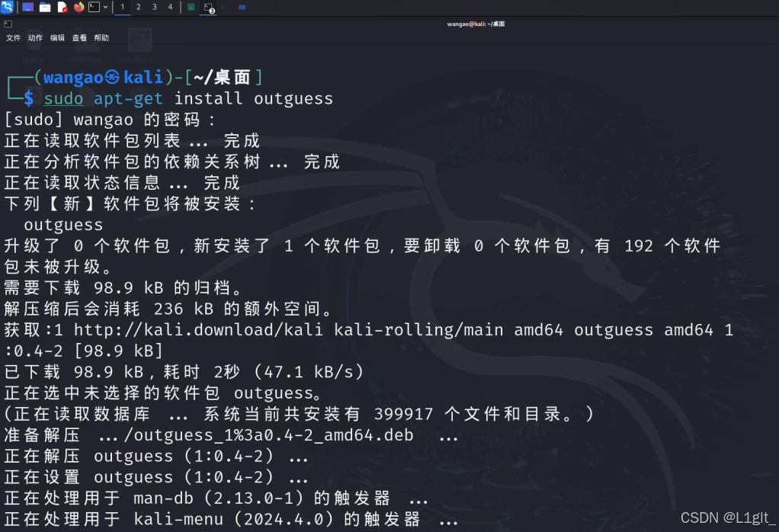The image size is (779, 532).
Task: Select the green application window in taskbar
Action: (x=191, y=8)
